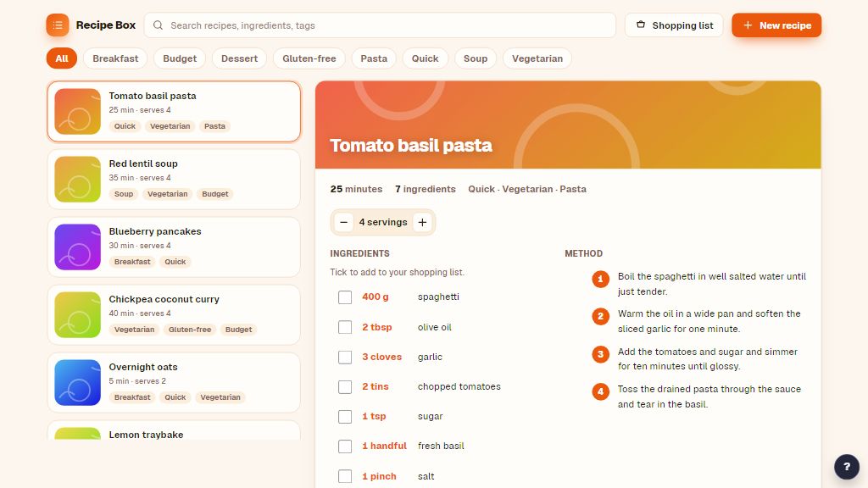Click method step 4 number badge

click(601, 391)
